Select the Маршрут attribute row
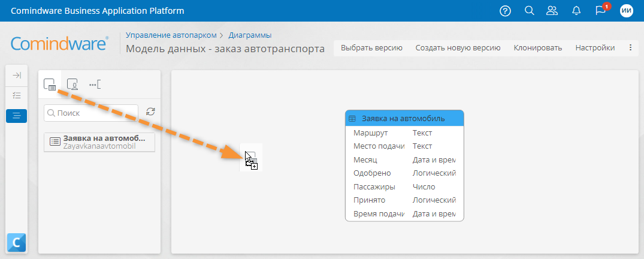 pyautogui.click(x=404, y=132)
